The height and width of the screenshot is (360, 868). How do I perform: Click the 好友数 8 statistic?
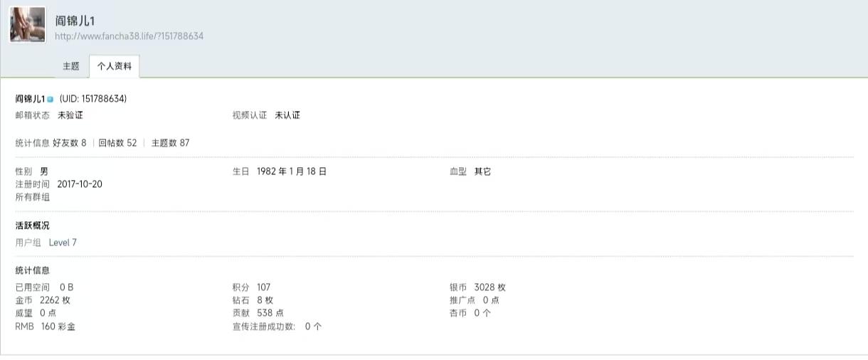[x=69, y=143]
